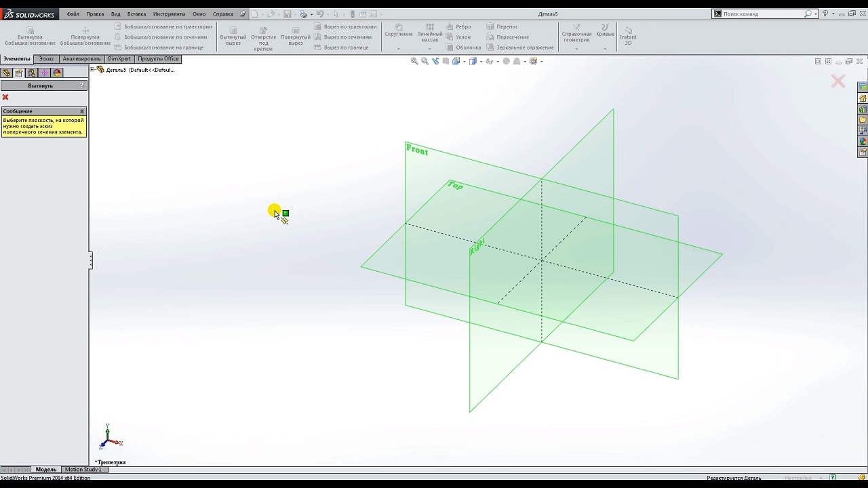868x488 pixels.
Task: Click the help question mark in Вытянуть header
Action: tap(82, 85)
